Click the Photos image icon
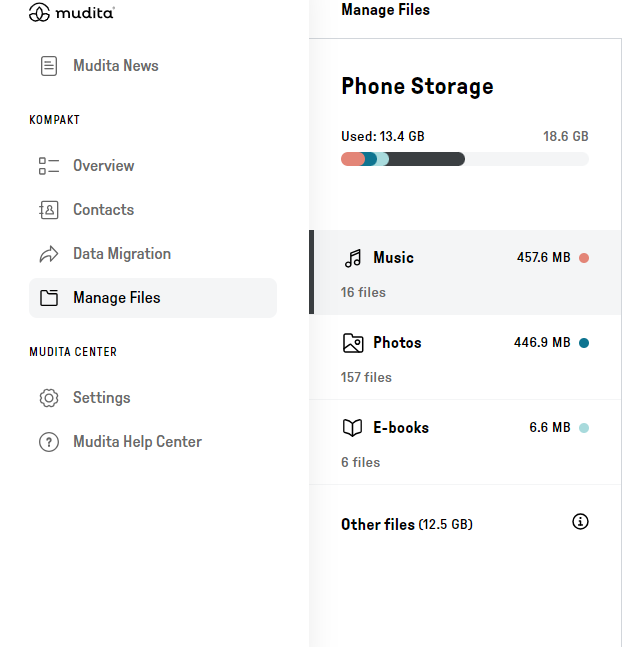The image size is (622, 647). coord(353,343)
